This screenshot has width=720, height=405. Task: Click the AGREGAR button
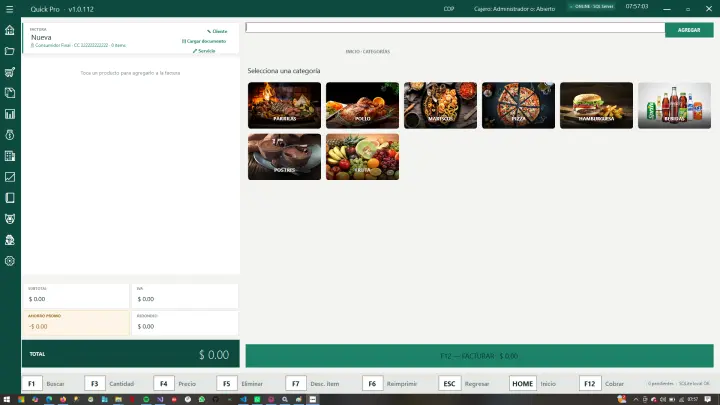689,30
